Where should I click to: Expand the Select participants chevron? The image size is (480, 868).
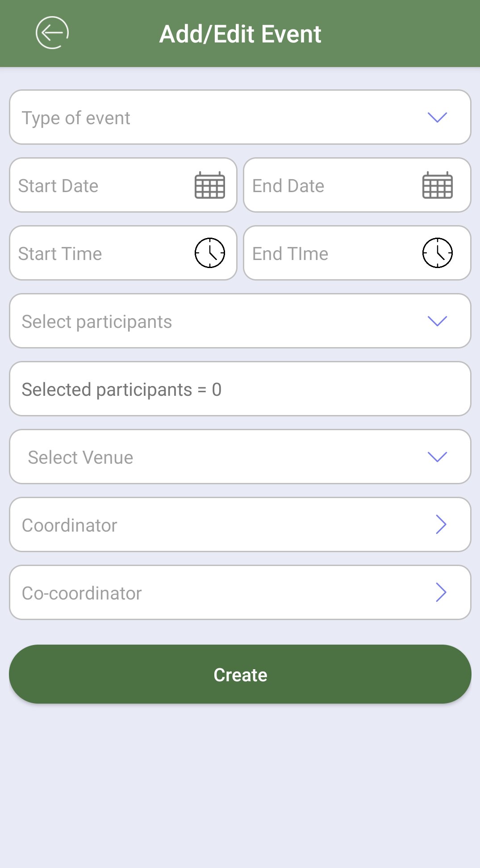click(x=437, y=321)
